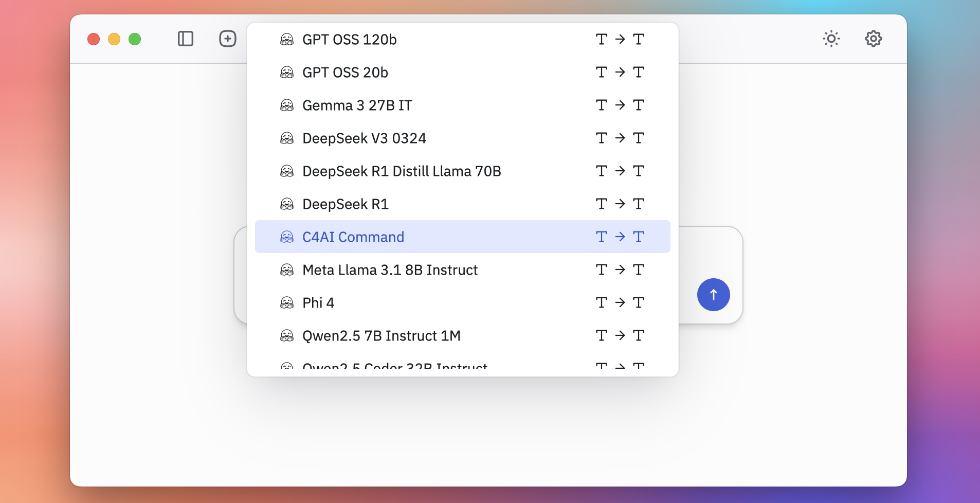Pick Meta Llama 3.1 8B Instruct
The width and height of the screenshot is (980, 503).
pyautogui.click(x=390, y=270)
